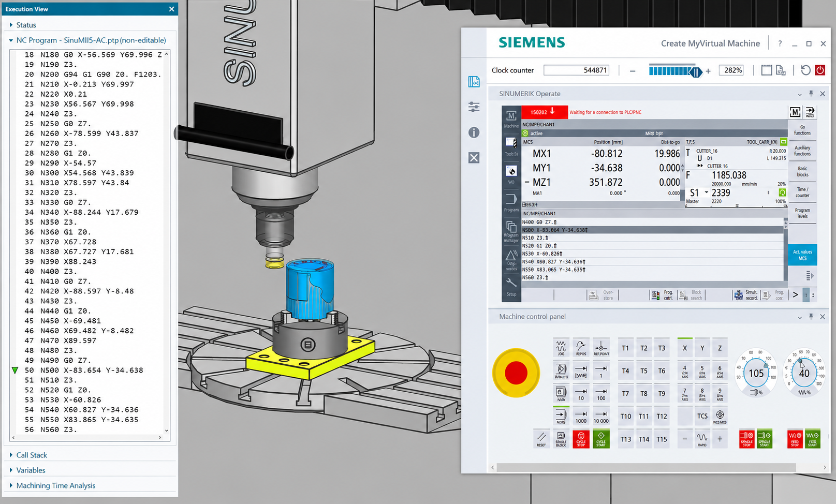Click the Spindle Stop button

pyautogui.click(x=746, y=439)
